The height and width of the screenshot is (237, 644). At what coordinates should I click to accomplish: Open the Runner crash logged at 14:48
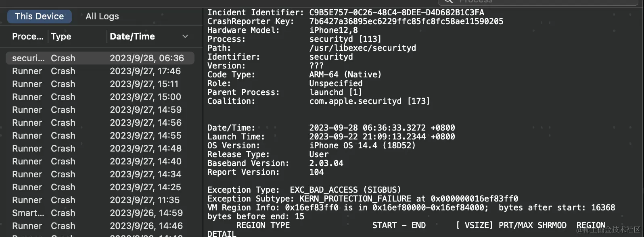point(100,149)
